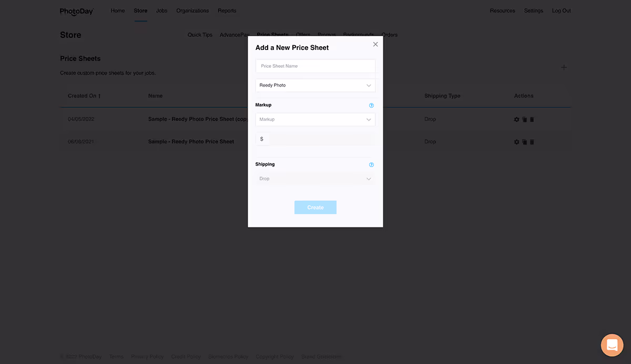Click Log Out
The height and width of the screenshot is (364, 631).
[x=561, y=11]
